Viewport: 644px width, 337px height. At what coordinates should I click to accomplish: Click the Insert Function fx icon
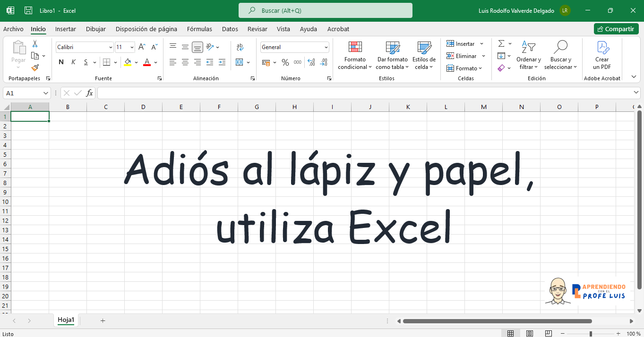tap(89, 93)
